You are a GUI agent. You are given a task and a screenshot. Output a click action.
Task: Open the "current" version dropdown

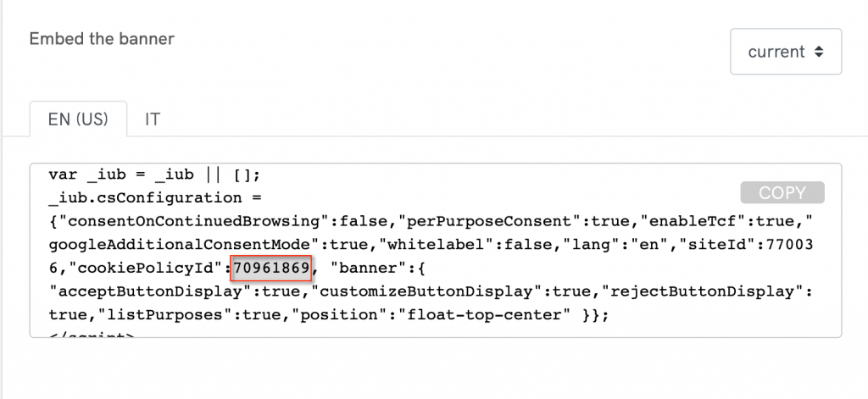785,52
